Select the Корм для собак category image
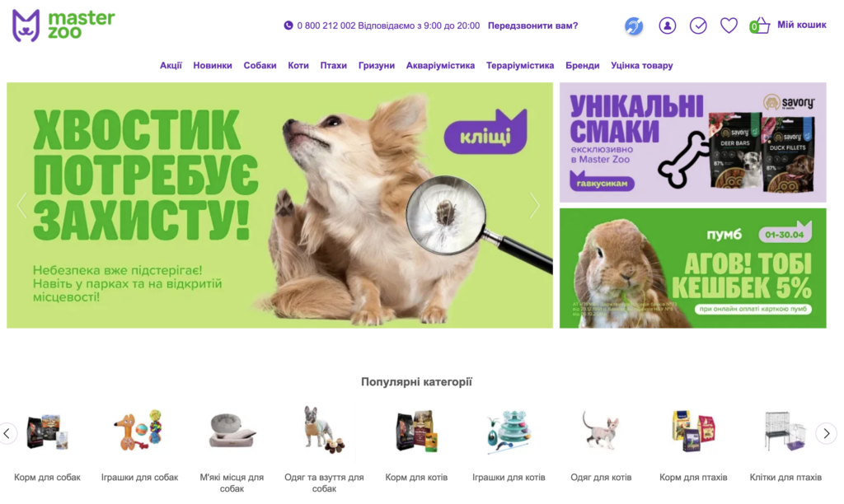 (x=47, y=432)
